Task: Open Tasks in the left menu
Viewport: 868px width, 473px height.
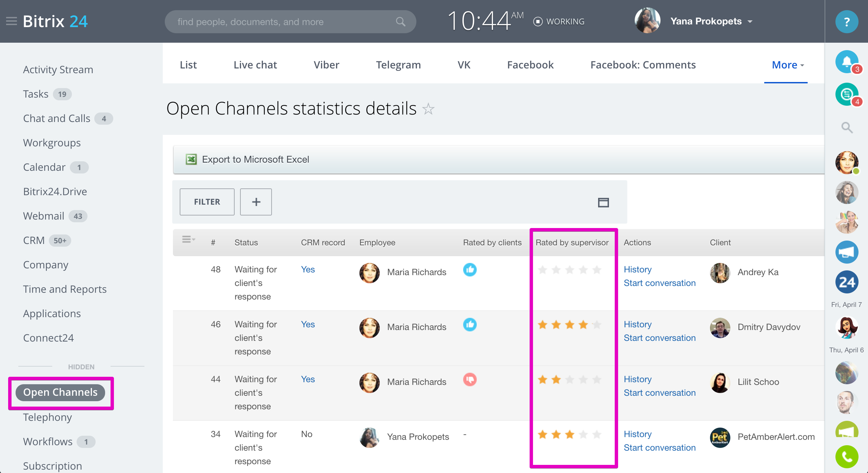Action: pyautogui.click(x=36, y=94)
